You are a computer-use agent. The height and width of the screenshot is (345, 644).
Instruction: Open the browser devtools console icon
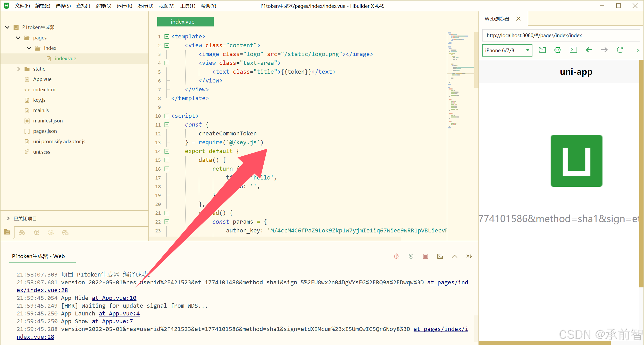pyautogui.click(x=573, y=50)
